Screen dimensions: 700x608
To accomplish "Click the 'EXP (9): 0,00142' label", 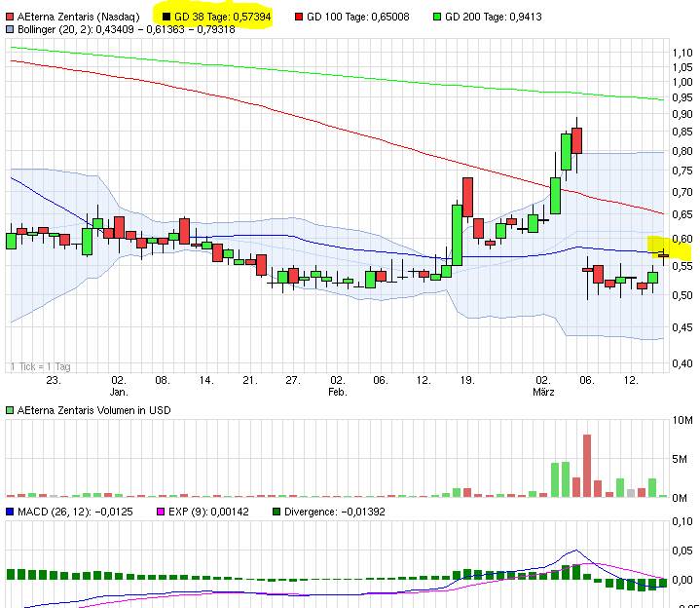I will [x=208, y=512].
